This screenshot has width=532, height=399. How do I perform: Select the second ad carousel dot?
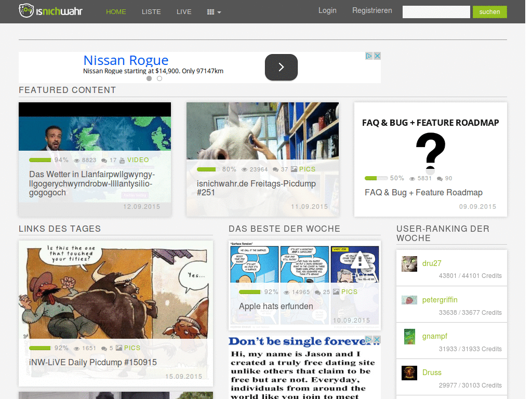click(x=159, y=78)
